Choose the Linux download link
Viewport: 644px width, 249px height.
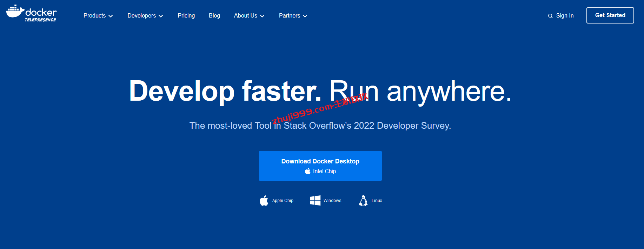370,201
